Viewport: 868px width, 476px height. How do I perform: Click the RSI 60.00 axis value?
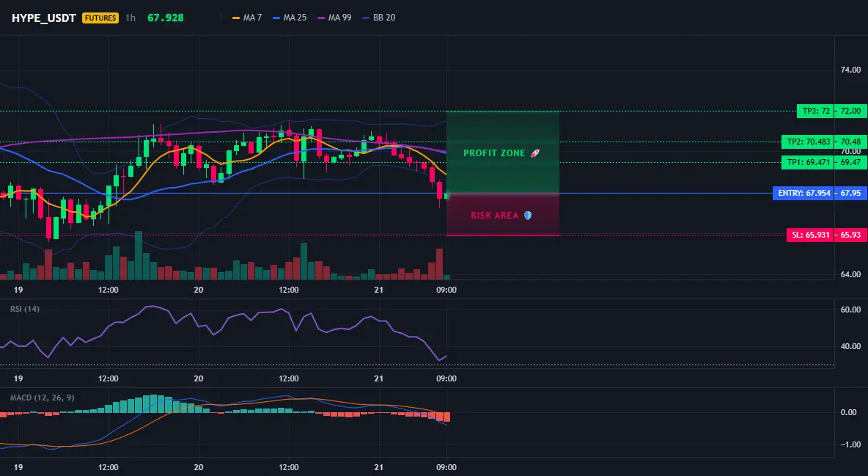(850, 310)
